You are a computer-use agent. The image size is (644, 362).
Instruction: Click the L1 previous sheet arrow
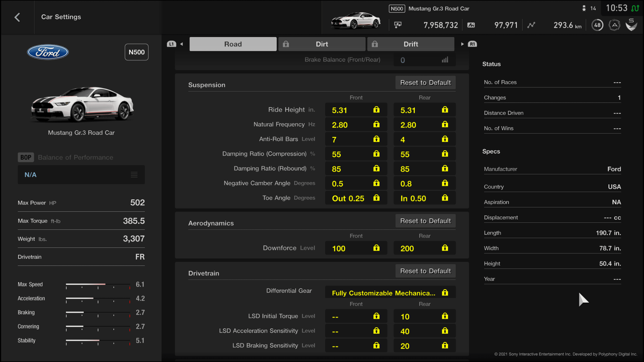[175, 44]
